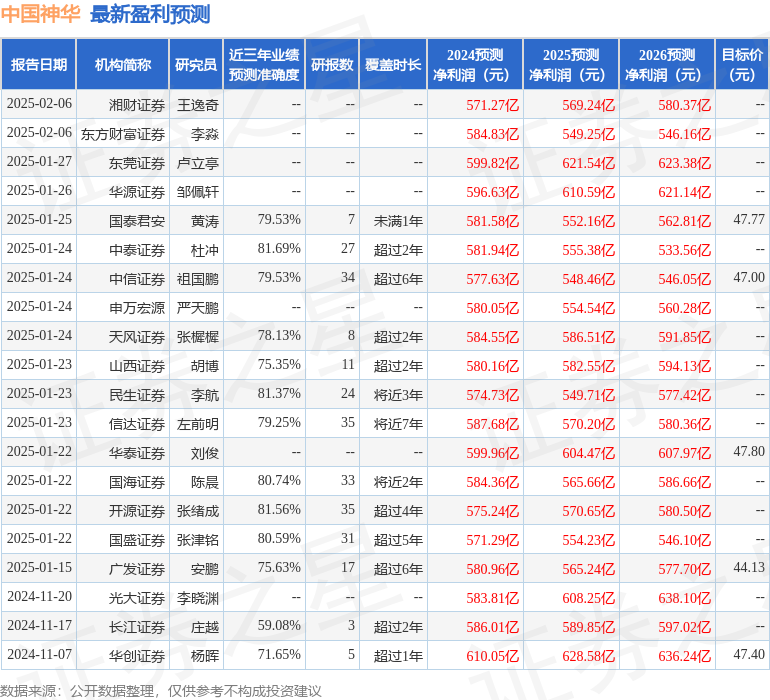Select 2025预测净利润 column header
The image size is (770, 700).
(571, 64)
